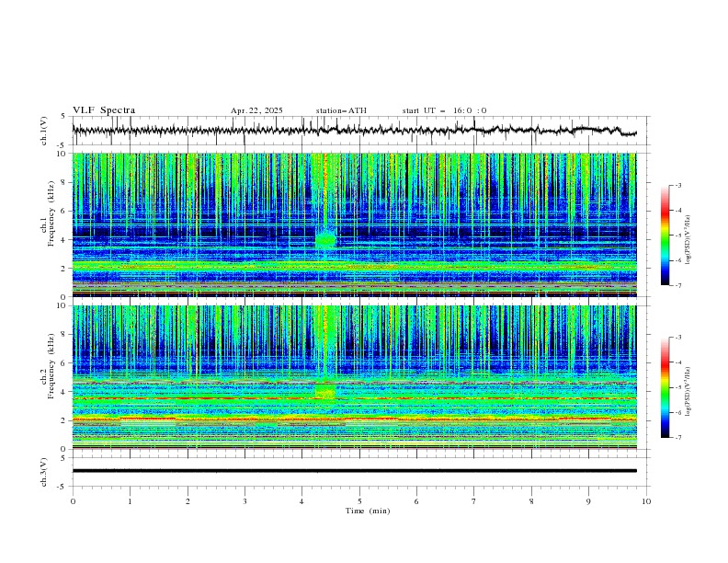Click the ch.1 'Frequency (kHz)' axis label
The width and height of the screenshot is (728, 563).
(x=51, y=213)
